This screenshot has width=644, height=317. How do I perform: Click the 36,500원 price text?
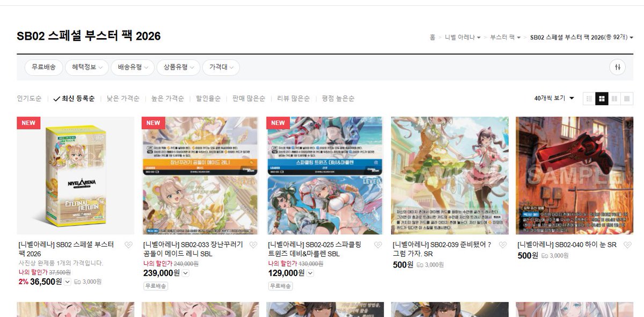coord(46,282)
